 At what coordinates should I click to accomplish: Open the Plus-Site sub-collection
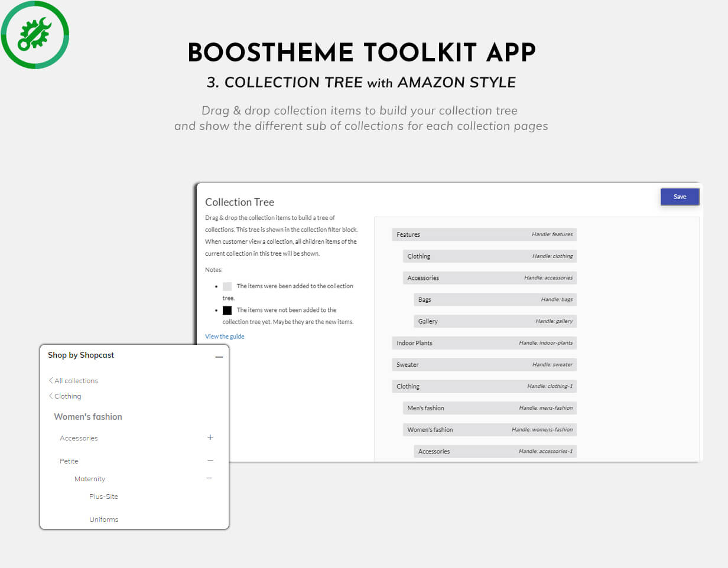pyautogui.click(x=103, y=497)
